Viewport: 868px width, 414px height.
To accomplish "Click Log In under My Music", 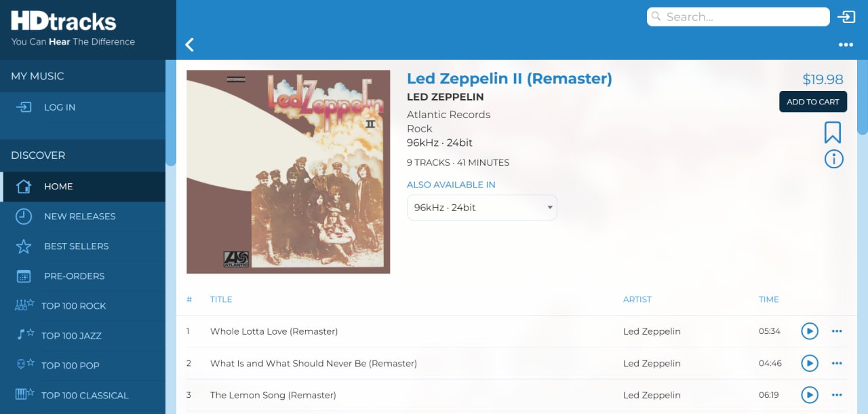I will [x=59, y=107].
